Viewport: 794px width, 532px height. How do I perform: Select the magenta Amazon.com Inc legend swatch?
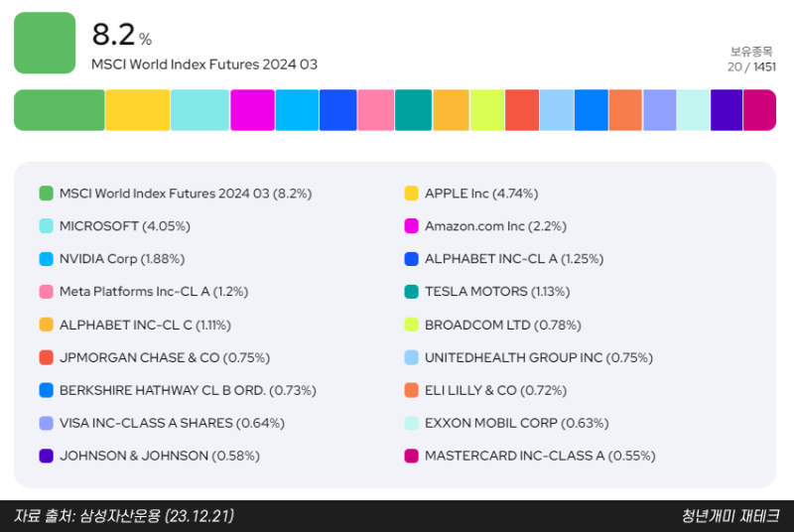pos(411,226)
